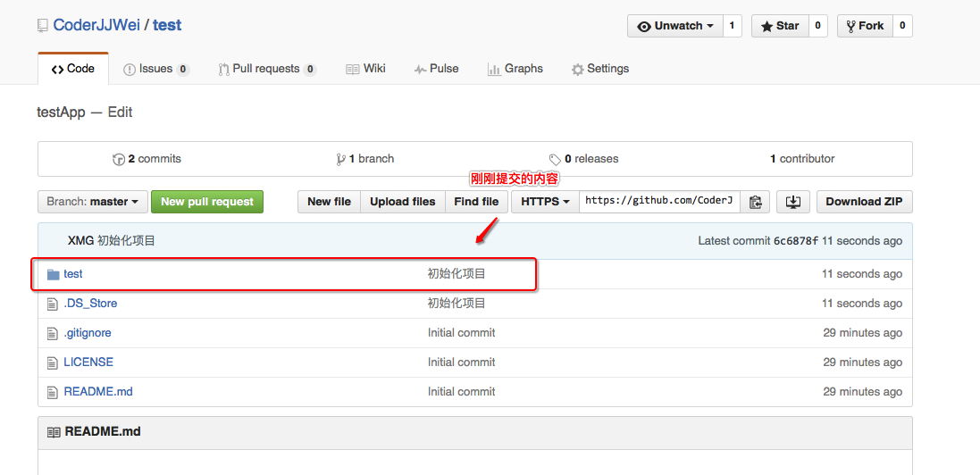Open the Pull requests tab
This screenshot has height=475, width=980.
267,69
